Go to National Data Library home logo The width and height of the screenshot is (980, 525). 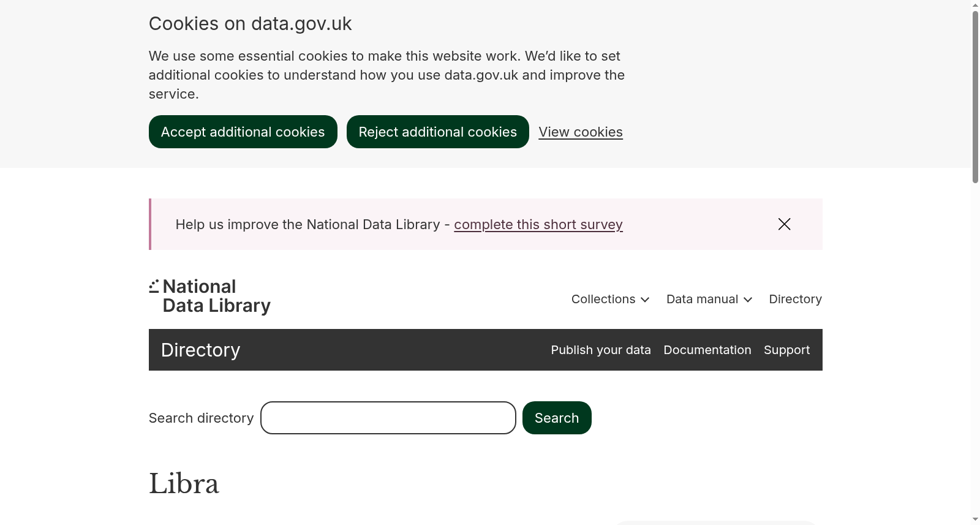click(x=210, y=296)
